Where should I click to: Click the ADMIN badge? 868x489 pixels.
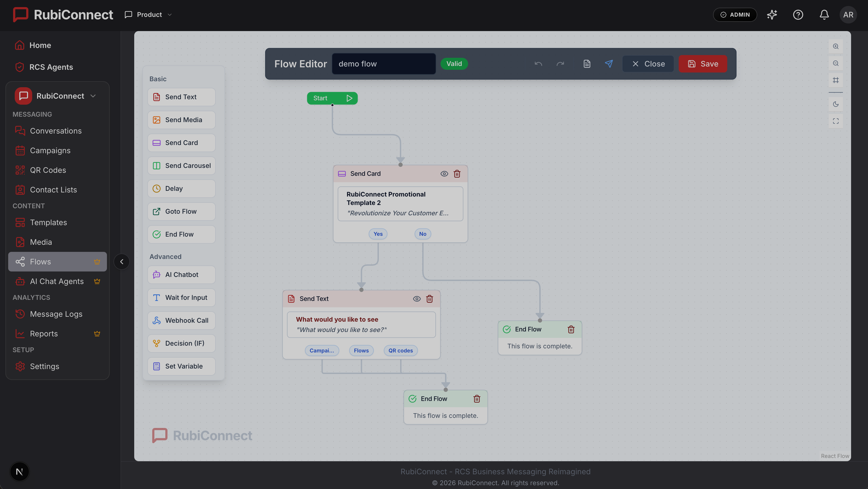pos(735,14)
